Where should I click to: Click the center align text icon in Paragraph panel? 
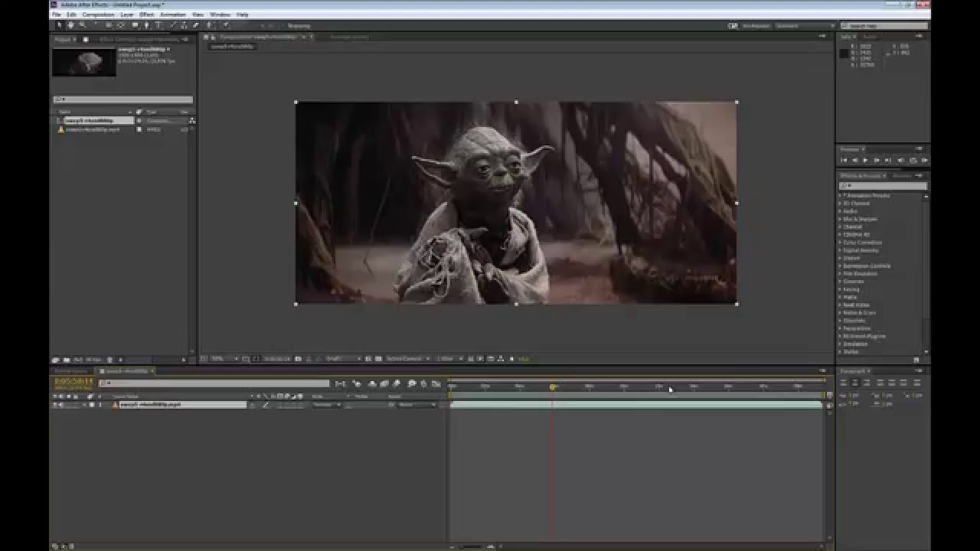pos(855,383)
